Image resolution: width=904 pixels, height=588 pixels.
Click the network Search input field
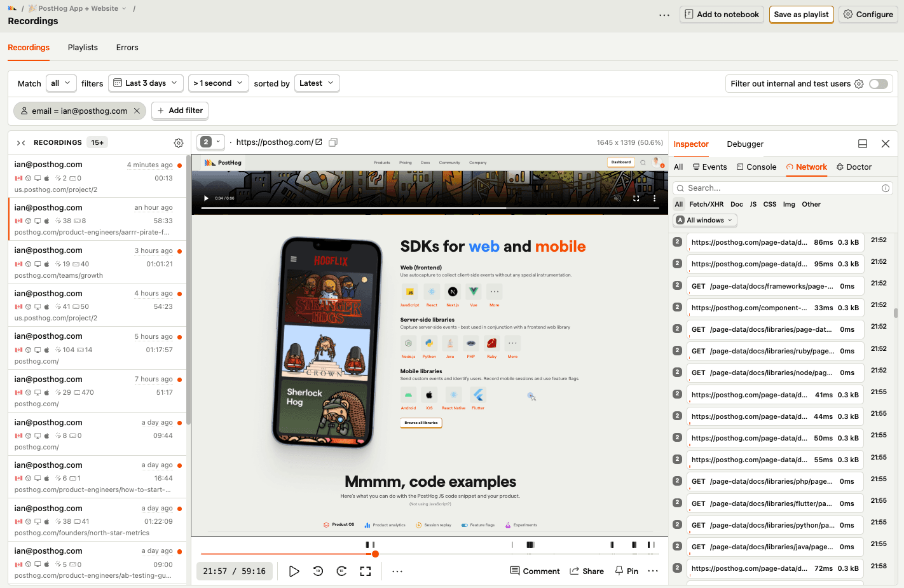click(x=783, y=188)
